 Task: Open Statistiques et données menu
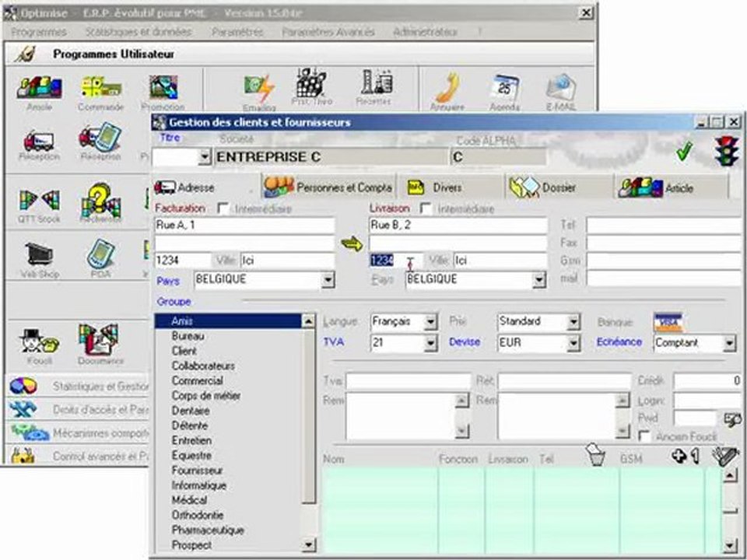[x=139, y=32]
